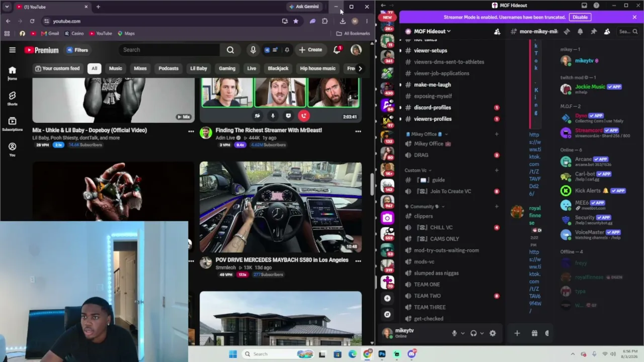Select the Lil Baby filter chip
This screenshot has height=362, width=644.
click(x=199, y=68)
